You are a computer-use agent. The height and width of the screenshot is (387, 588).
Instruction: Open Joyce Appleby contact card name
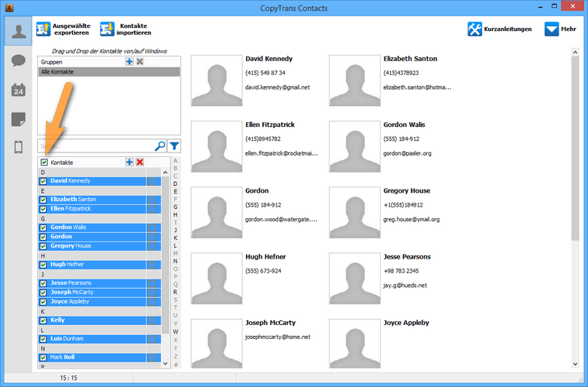tap(405, 323)
